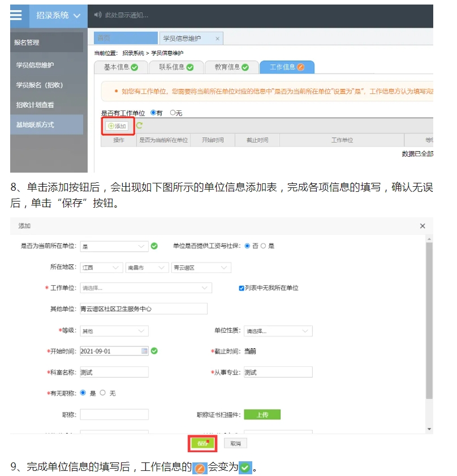Click the green 保存 button

coord(202,443)
